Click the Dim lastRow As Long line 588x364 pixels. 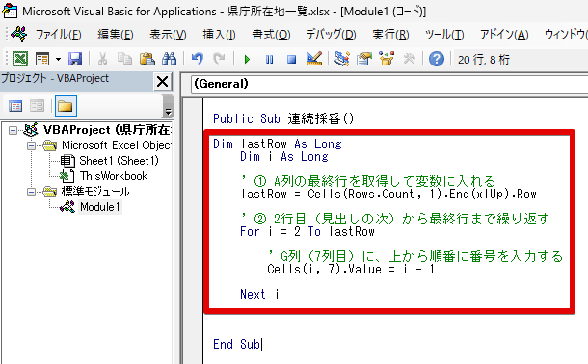[x=277, y=143]
